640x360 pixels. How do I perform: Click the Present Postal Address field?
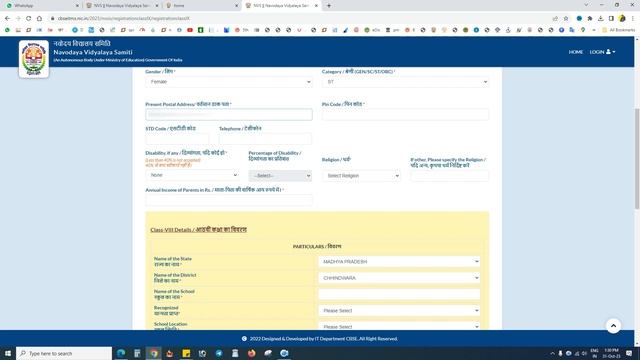[x=229, y=115]
